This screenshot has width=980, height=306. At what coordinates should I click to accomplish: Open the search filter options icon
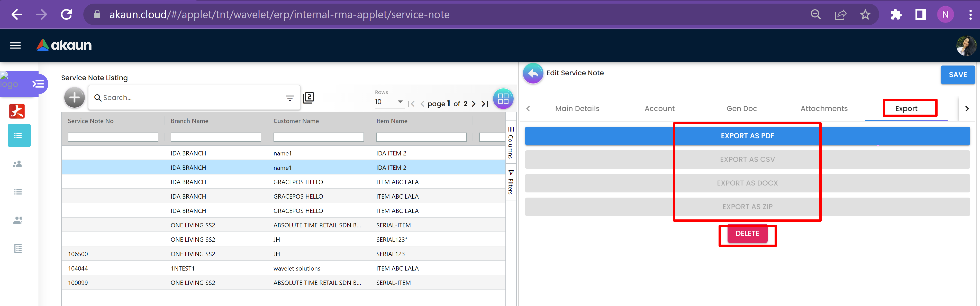pos(289,98)
